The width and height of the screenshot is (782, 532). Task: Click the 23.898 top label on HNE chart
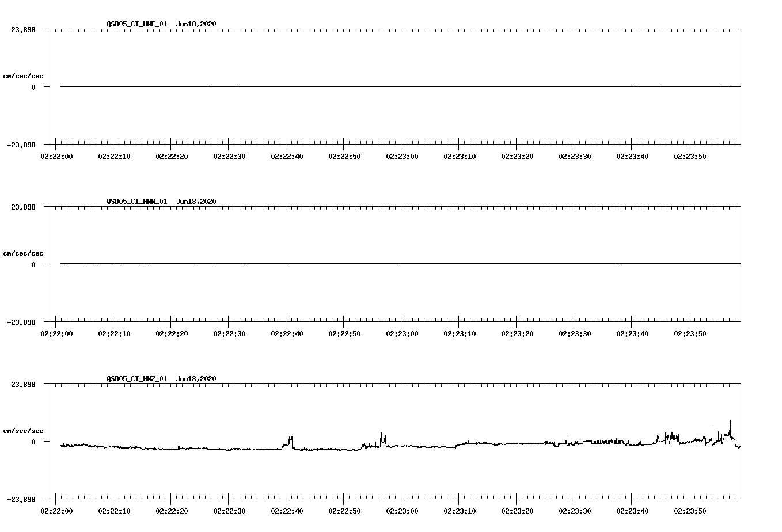pyautogui.click(x=23, y=29)
